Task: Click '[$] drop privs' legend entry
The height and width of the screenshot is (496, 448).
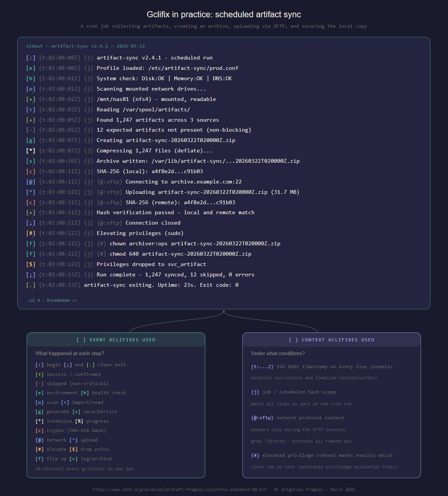Action: coord(89,449)
